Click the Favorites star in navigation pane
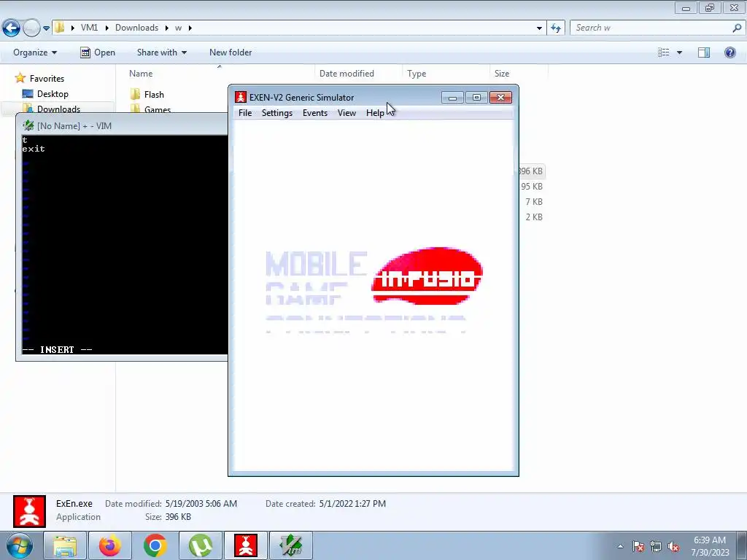This screenshot has height=560, width=747. click(x=20, y=77)
